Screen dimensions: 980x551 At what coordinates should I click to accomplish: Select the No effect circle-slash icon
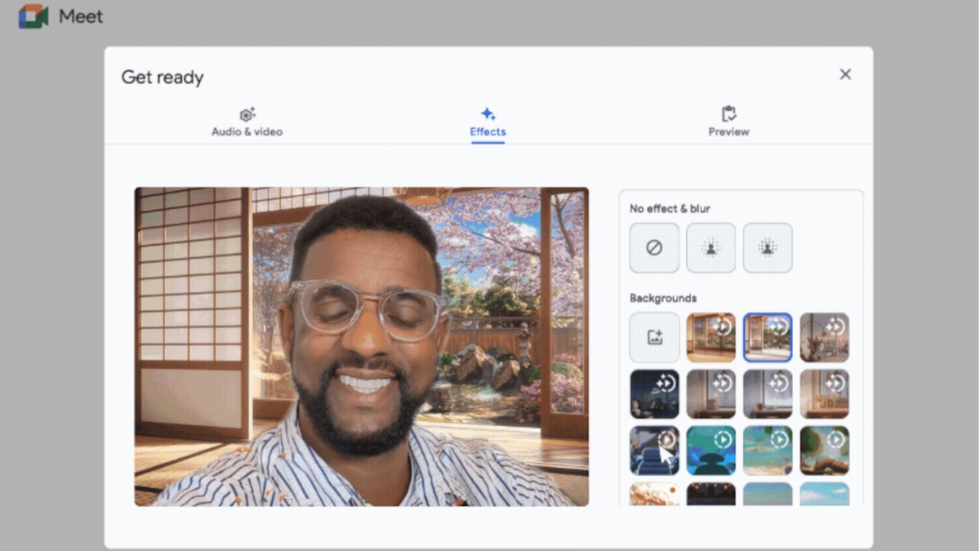point(654,248)
